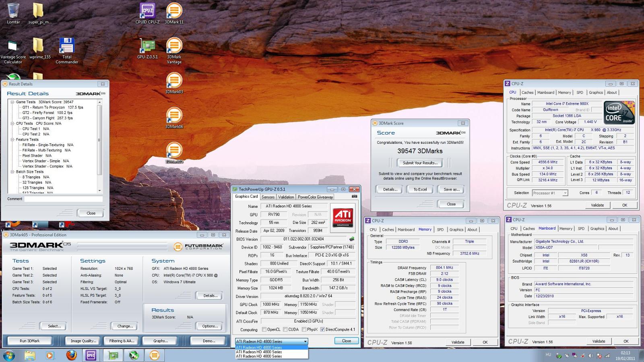Click Details button under System
644x362 pixels.
pos(210,296)
